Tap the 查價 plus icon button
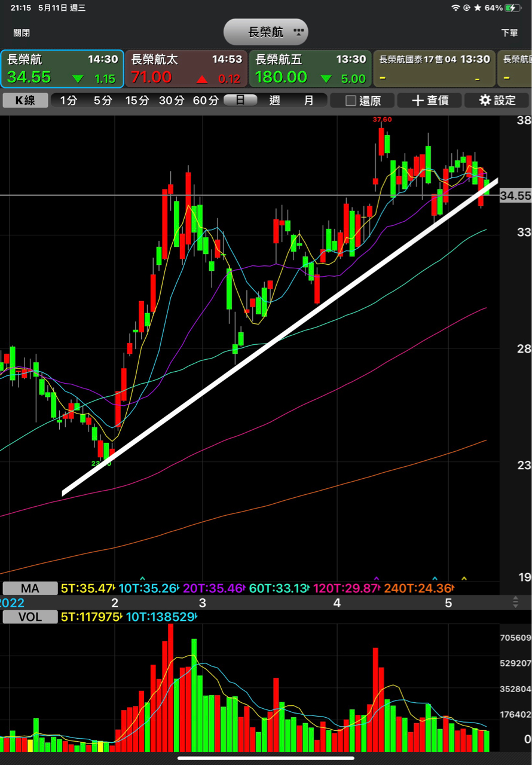Screen dimensions: 532x765 coord(430,100)
